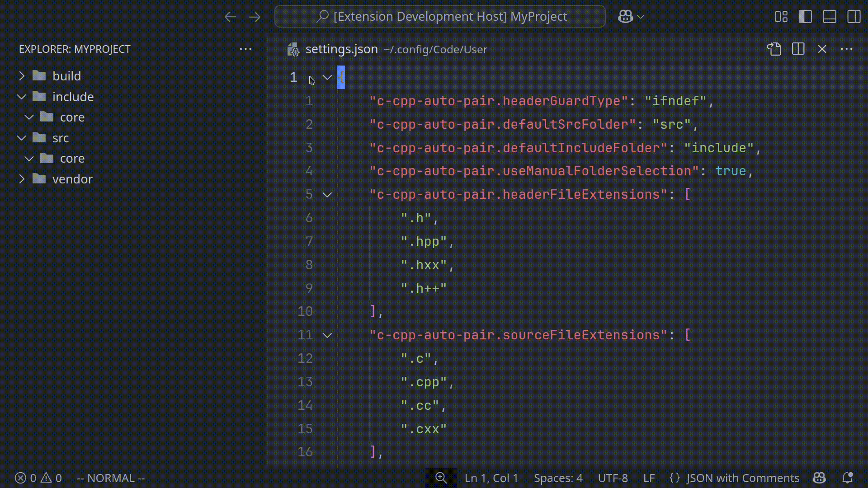Viewport: 868px width, 488px height.
Task: Toggle bottom panel visibility
Action: (x=829, y=17)
